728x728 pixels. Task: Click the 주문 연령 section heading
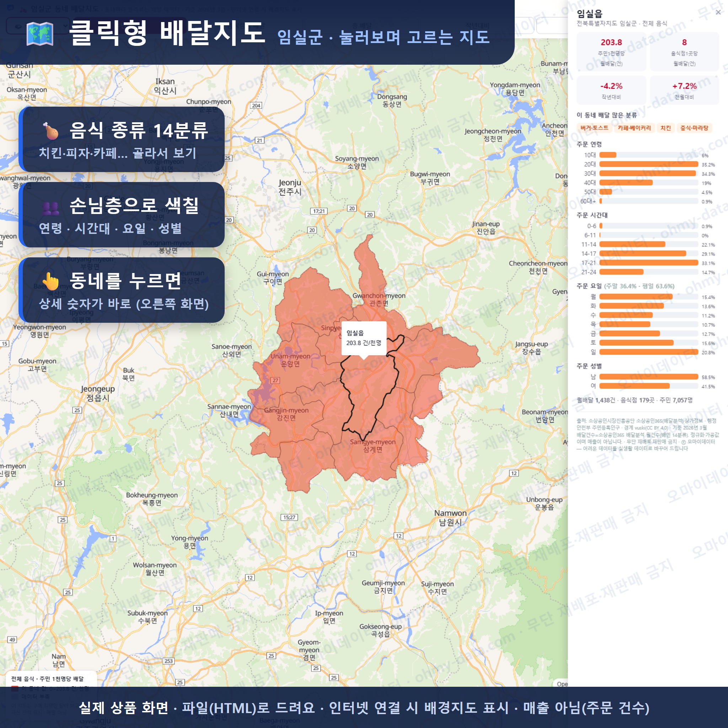click(589, 144)
